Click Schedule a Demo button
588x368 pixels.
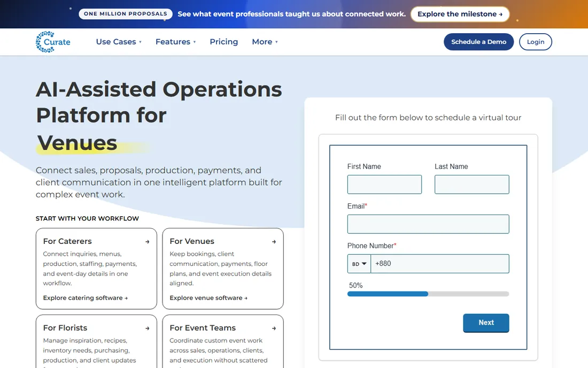pos(478,42)
